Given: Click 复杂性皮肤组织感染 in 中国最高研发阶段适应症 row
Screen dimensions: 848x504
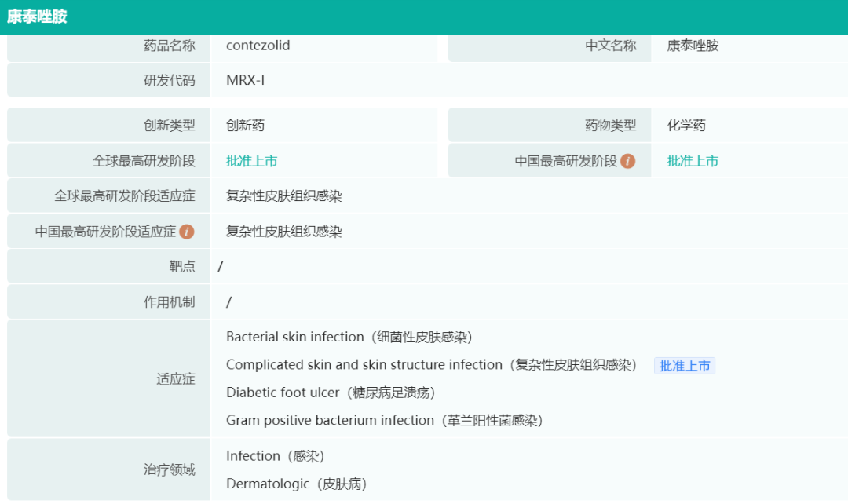Looking at the screenshot, I should pos(283,232).
